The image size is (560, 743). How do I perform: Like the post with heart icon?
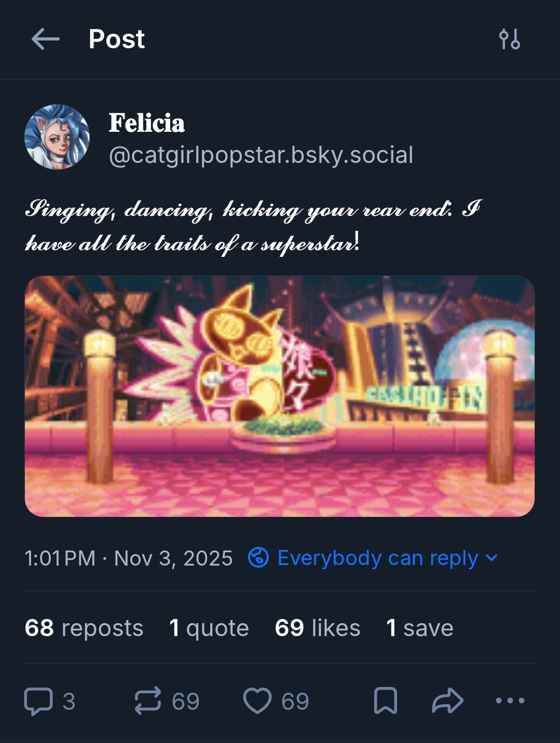(257, 701)
